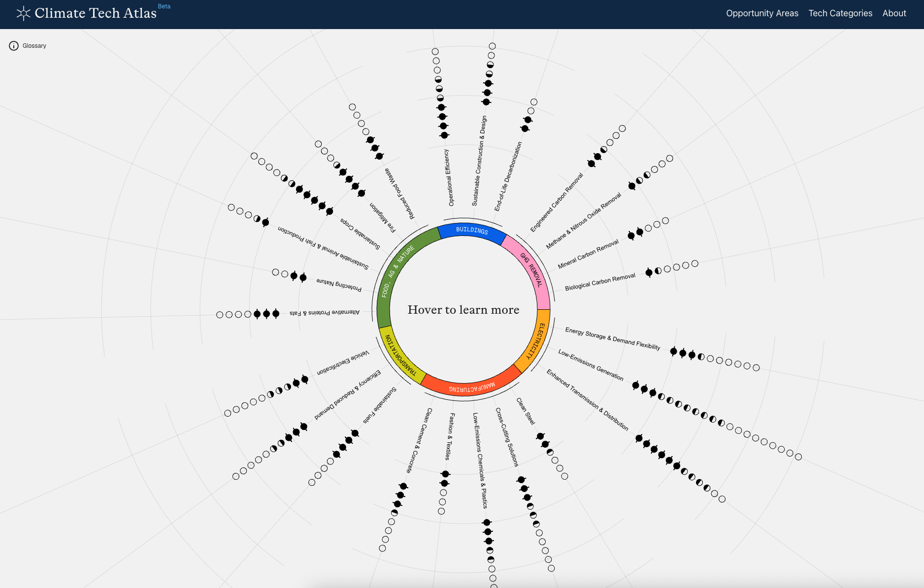The image size is (924, 588).
Task: Click the About link
Action: click(894, 13)
